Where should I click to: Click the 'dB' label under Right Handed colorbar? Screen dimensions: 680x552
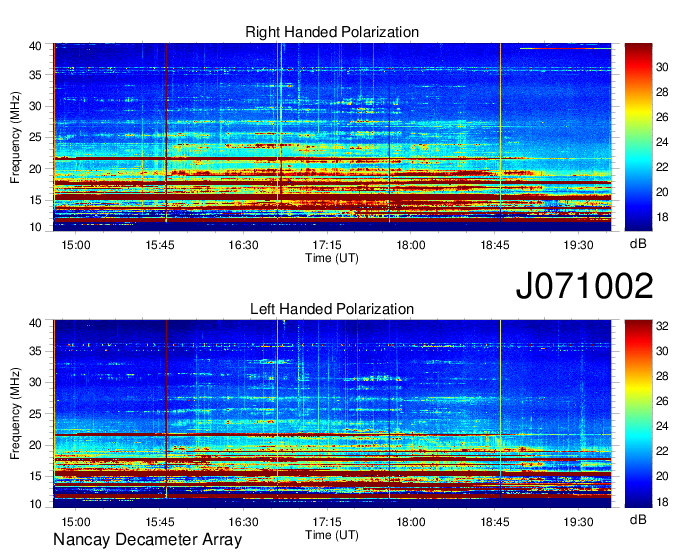pyautogui.click(x=638, y=244)
